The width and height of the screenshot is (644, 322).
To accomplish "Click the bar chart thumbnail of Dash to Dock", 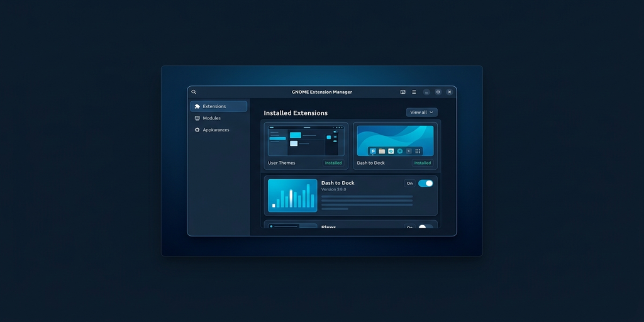I will pyautogui.click(x=292, y=195).
